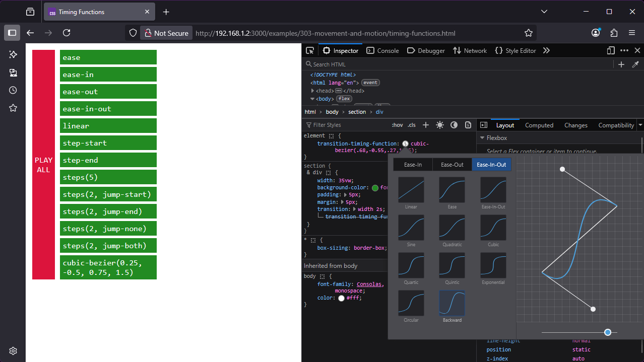Toggle print media simulation

click(x=468, y=125)
